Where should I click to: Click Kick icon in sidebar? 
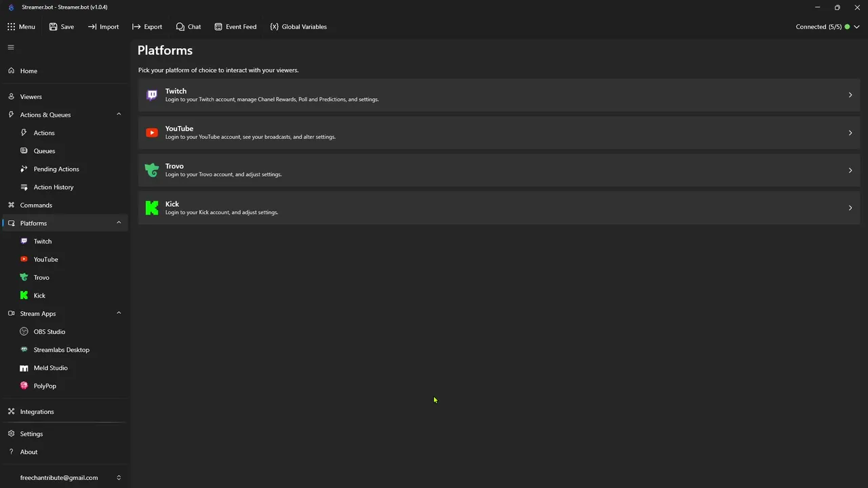click(24, 296)
